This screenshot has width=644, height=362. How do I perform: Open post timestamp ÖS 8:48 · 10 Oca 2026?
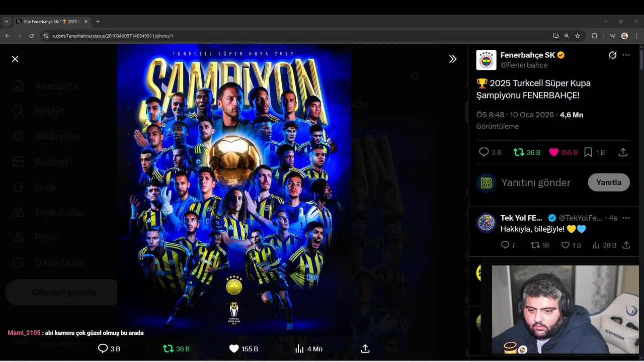pyautogui.click(x=515, y=115)
